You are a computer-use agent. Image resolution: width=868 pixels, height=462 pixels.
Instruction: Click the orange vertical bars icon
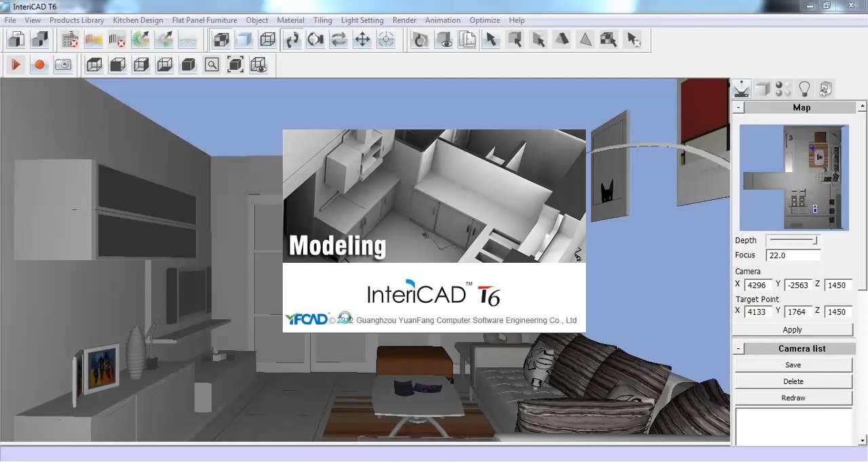pos(94,40)
